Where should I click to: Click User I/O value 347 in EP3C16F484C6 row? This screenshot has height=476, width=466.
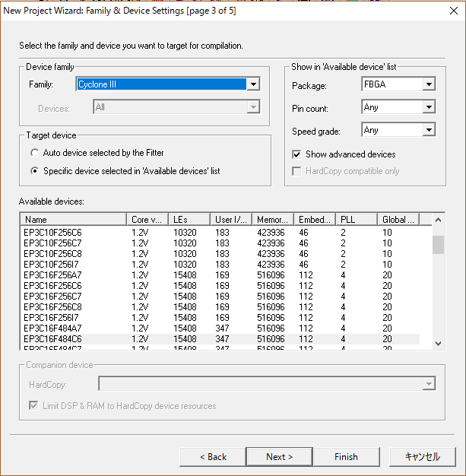[222, 339]
